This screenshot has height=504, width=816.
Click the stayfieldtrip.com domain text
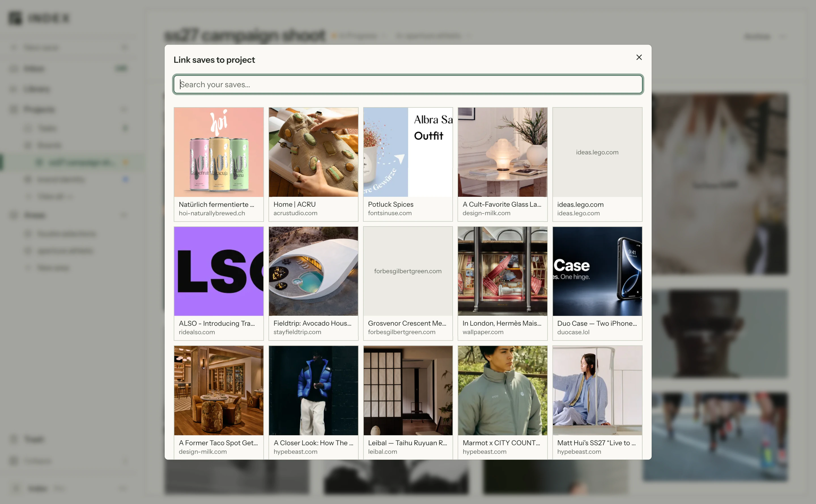click(x=297, y=332)
